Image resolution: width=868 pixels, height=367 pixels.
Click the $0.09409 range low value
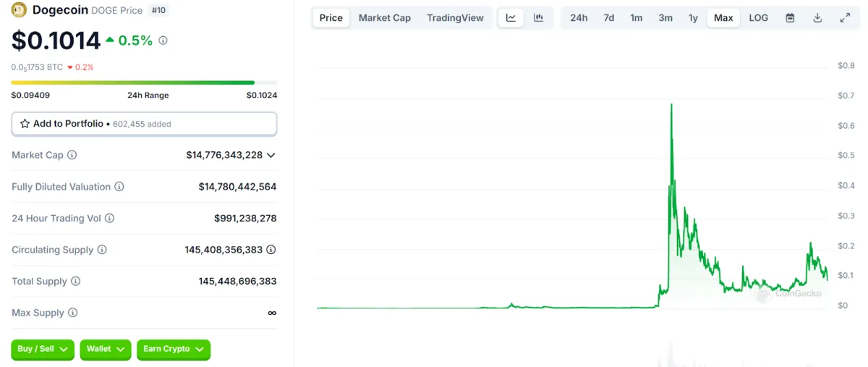click(x=30, y=96)
